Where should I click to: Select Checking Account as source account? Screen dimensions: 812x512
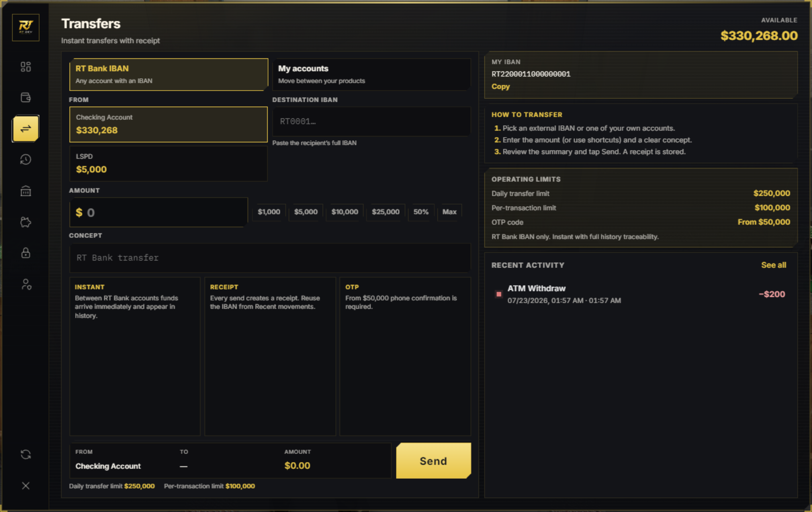coord(168,124)
